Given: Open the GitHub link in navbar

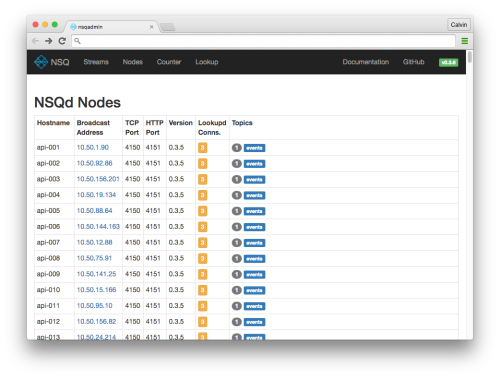Looking at the screenshot, I should tap(413, 62).
